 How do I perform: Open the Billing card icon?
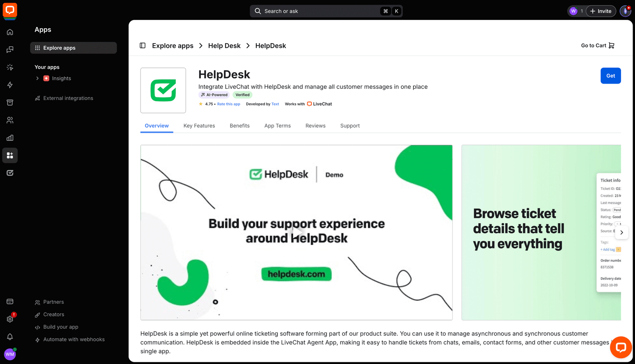(x=10, y=302)
